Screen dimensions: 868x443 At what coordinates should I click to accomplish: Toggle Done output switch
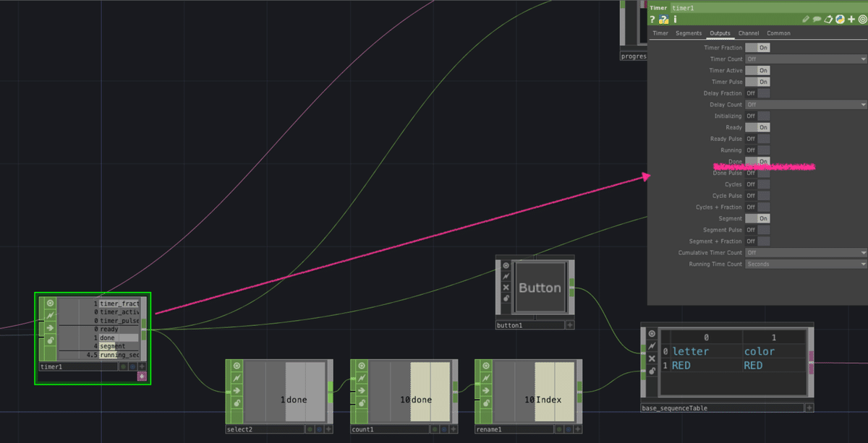[x=757, y=161]
